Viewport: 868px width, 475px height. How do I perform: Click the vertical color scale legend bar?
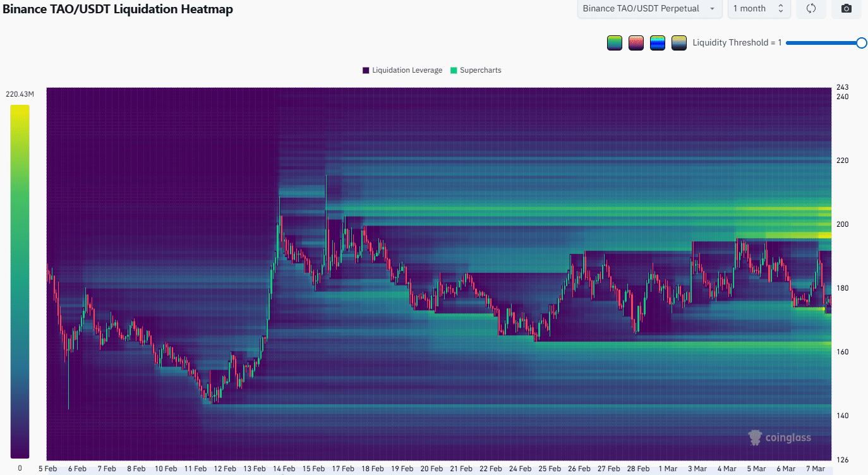click(20, 281)
